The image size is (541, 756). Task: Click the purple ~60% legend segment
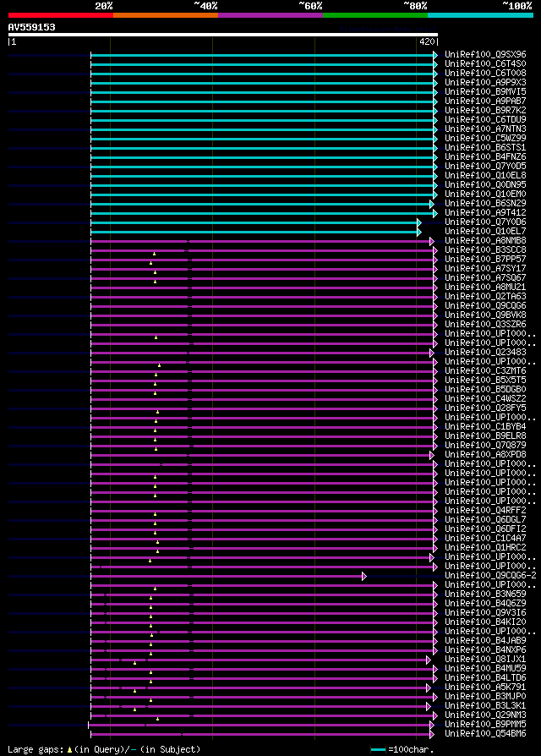[270, 15]
